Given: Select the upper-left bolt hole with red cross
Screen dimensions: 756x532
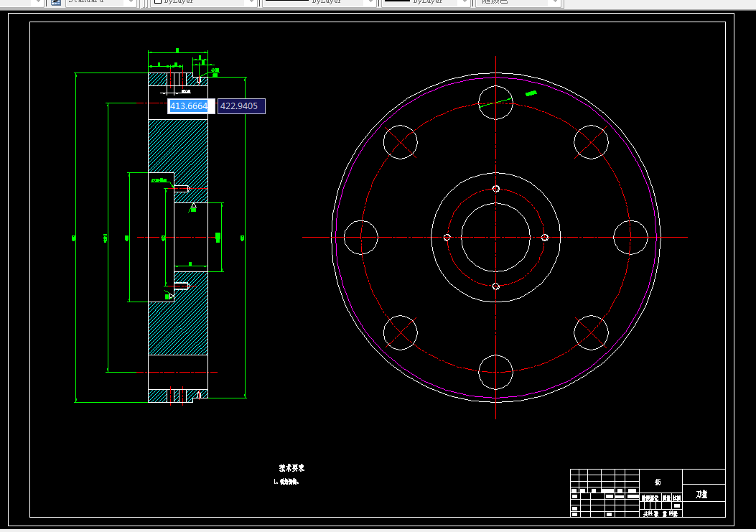Looking at the screenshot, I should 401,142.
